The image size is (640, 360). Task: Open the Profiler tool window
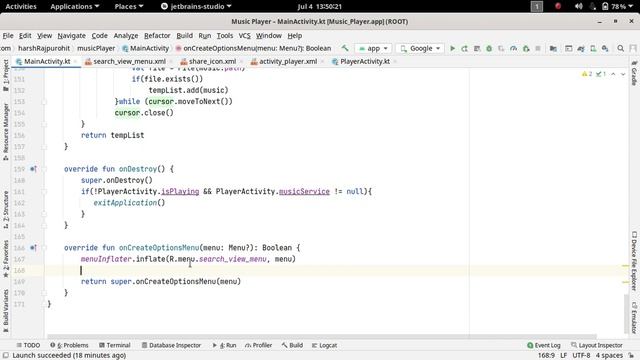[x=259, y=345]
